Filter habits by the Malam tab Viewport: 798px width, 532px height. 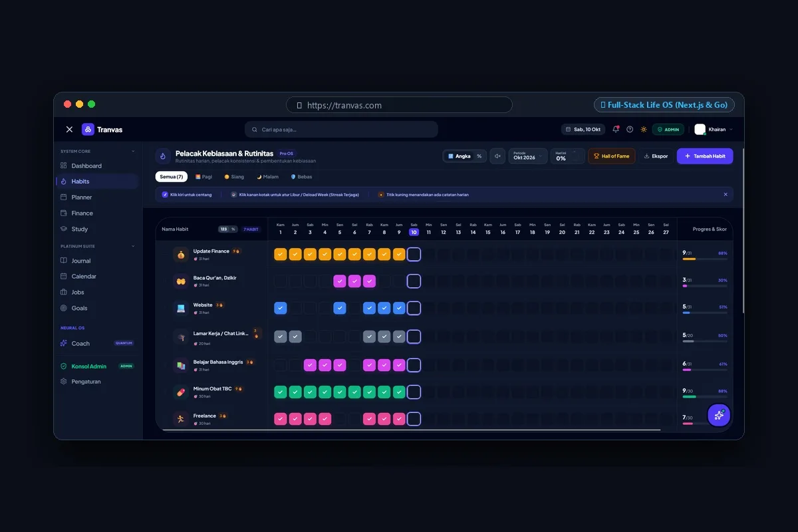pyautogui.click(x=268, y=177)
